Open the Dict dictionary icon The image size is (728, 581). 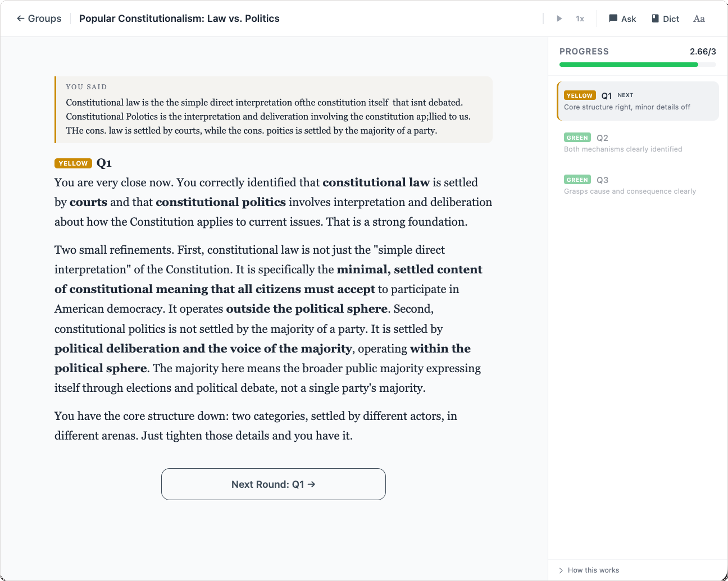(x=665, y=19)
